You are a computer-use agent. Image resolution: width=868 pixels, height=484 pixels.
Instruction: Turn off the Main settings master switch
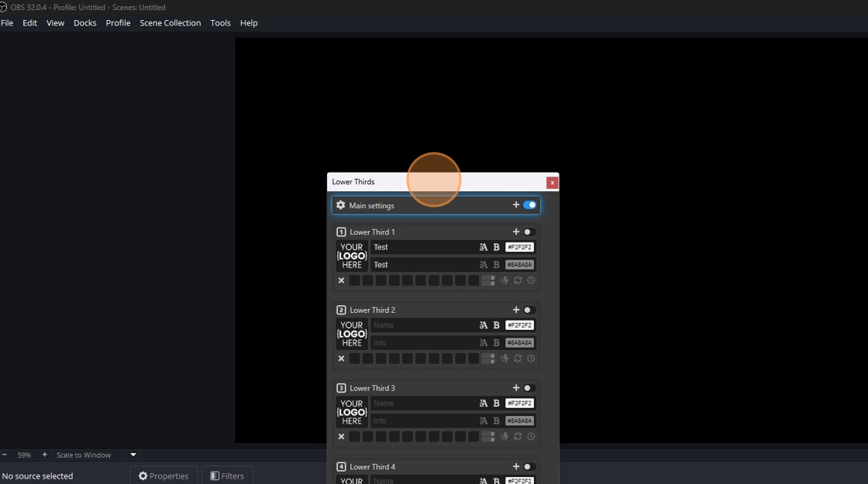pos(530,204)
